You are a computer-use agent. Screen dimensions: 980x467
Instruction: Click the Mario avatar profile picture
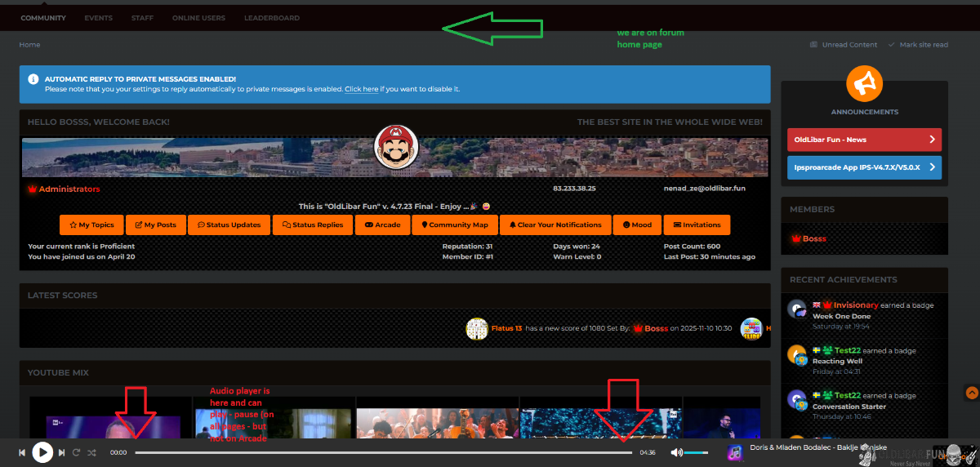(x=396, y=147)
